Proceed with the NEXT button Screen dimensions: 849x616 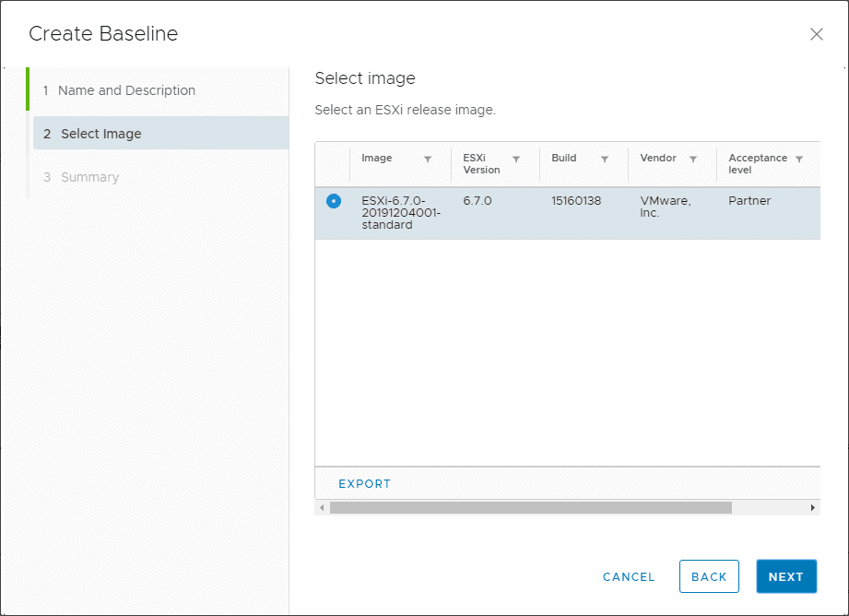point(786,576)
